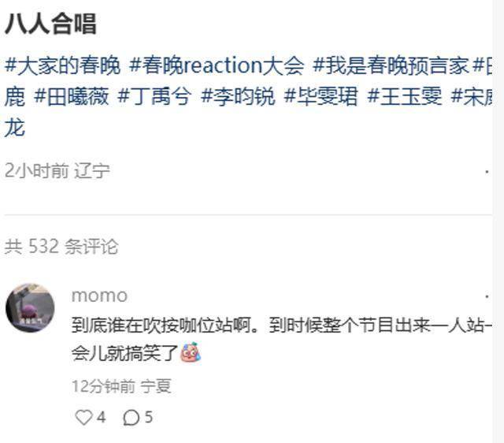Open the #李昀锐 hashtag

point(238,96)
